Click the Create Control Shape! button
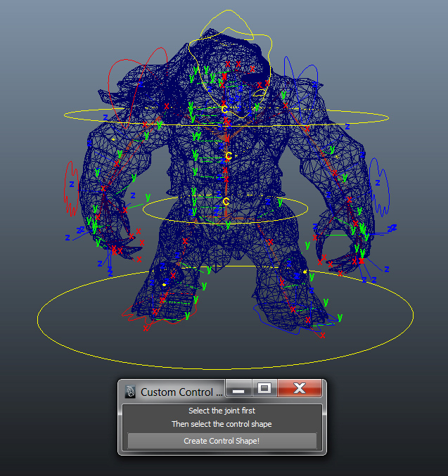Screen dimensions: 448x476 pyautogui.click(x=222, y=441)
